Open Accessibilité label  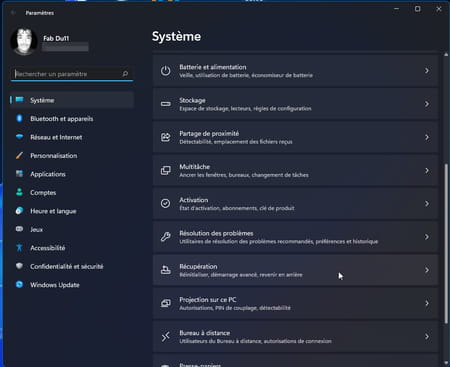tap(48, 248)
